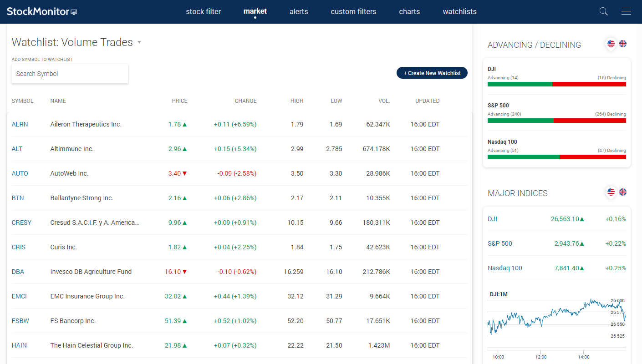Select the US flag in Advancing/Declining panel
Image resolution: width=642 pixels, height=364 pixels.
[611, 44]
